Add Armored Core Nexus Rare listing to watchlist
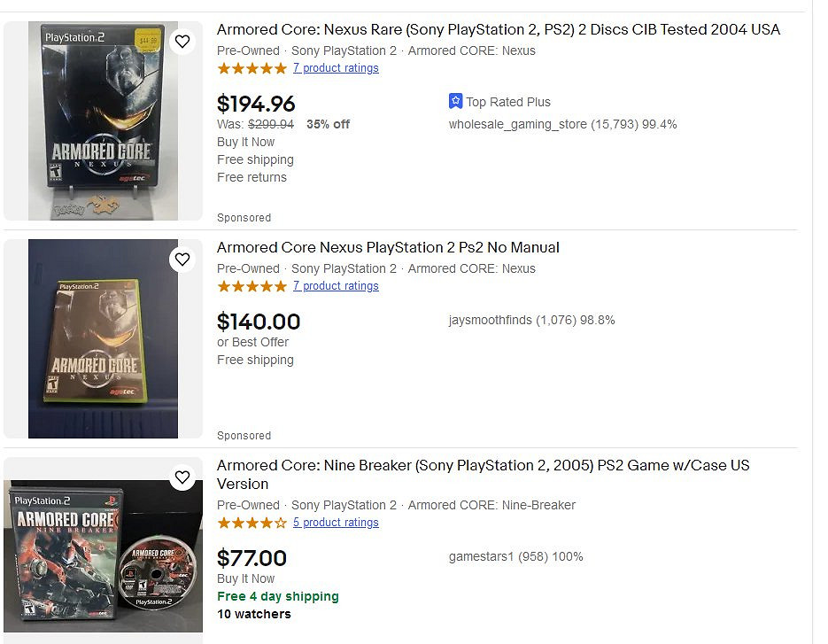This screenshot has height=644, width=828. coord(182,42)
